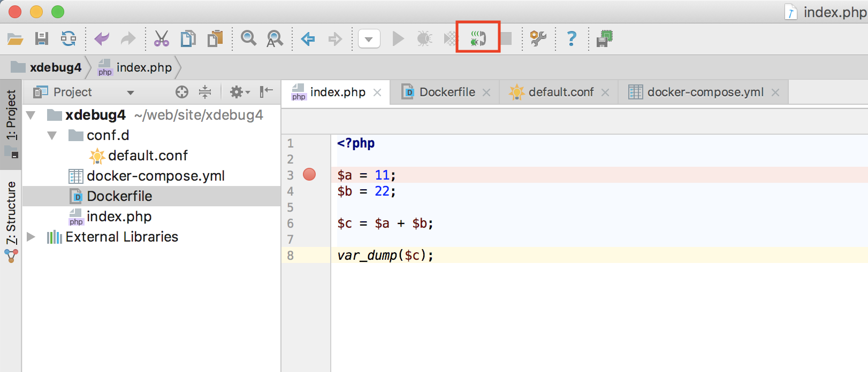Viewport: 868px width, 372px height.
Task: Switch to the Dockerfile tab
Action: (447, 92)
